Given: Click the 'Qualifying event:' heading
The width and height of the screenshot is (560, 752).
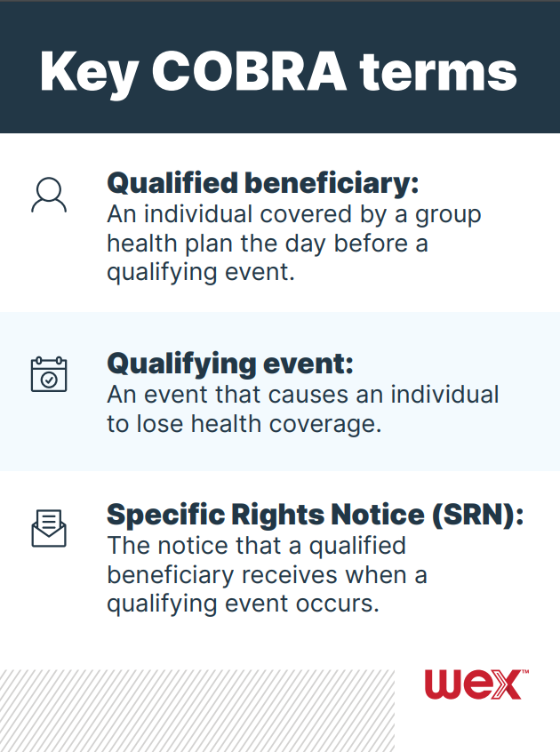Looking at the screenshot, I should (230, 364).
